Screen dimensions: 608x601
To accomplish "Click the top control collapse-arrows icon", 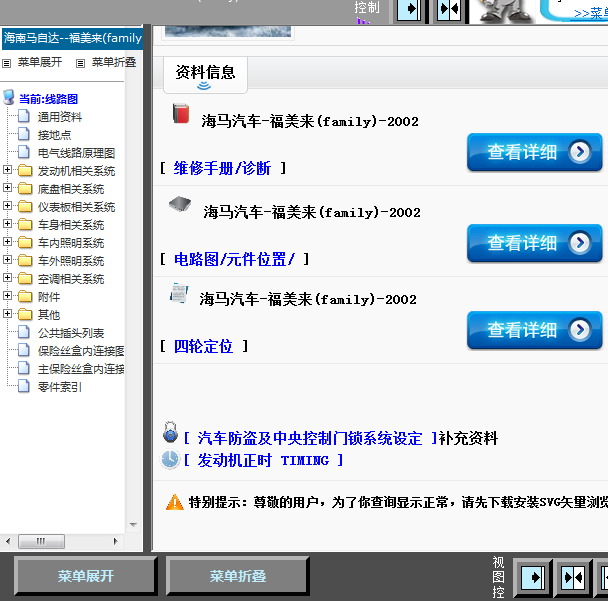I will point(449,9).
